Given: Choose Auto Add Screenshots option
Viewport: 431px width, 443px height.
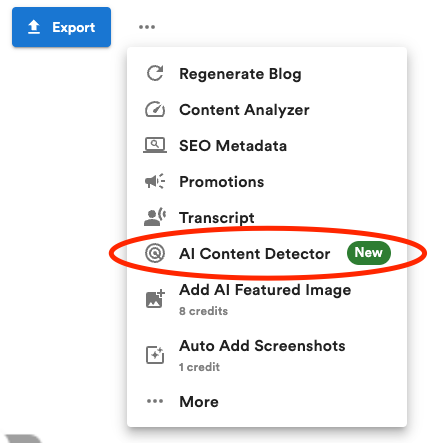Looking at the screenshot, I should (x=267, y=355).
